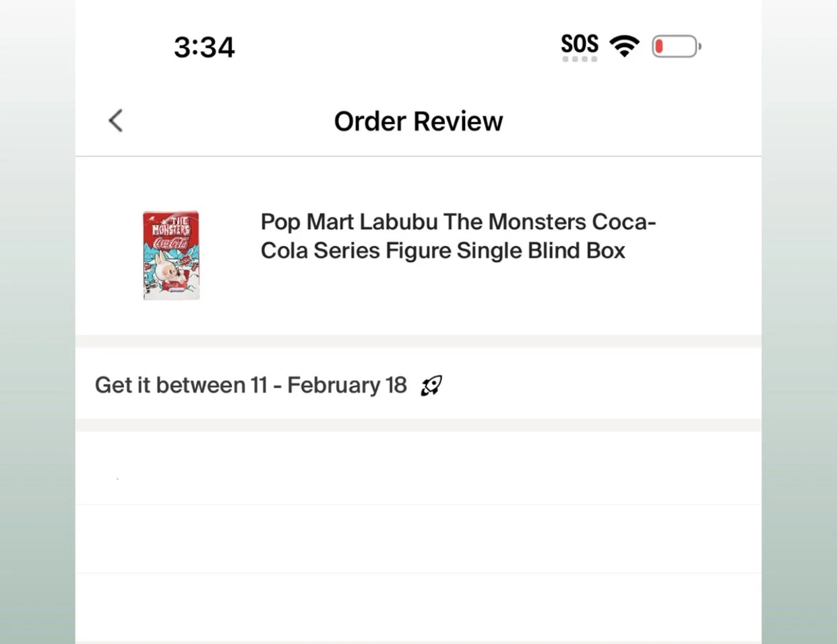Click the first empty row below delivery estimate

(x=418, y=468)
